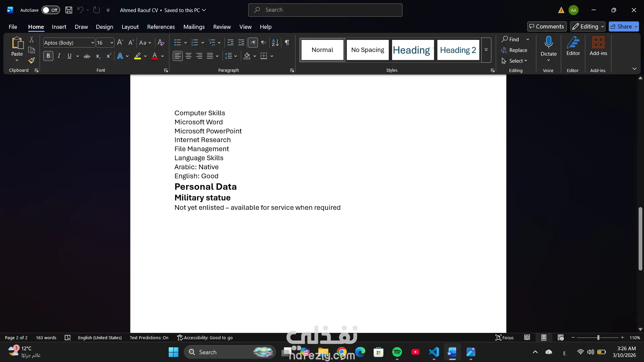Click the Comments button
This screenshot has height=362, width=644.
(547, 26)
